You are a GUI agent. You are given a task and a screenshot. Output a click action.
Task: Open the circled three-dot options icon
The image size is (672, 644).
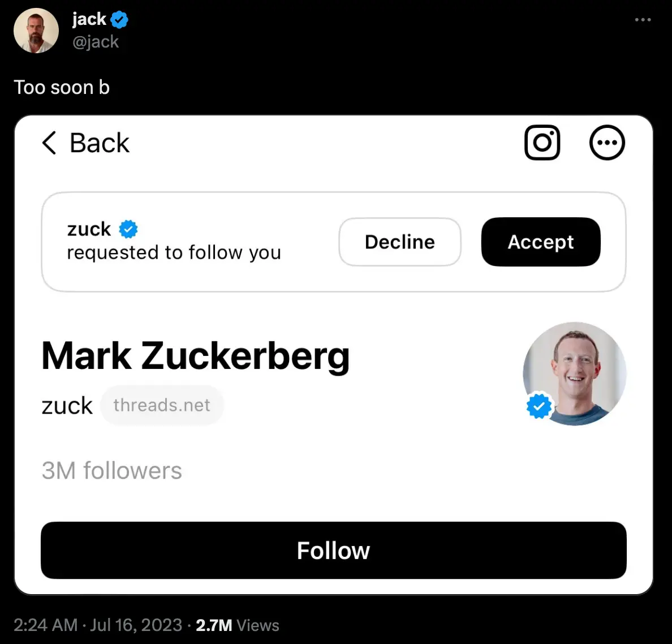pyautogui.click(x=607, y=143)
